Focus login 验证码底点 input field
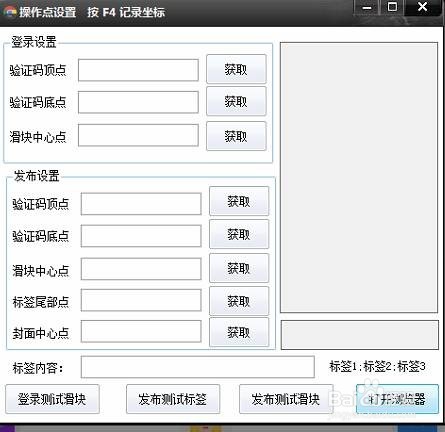 point(138,102)
